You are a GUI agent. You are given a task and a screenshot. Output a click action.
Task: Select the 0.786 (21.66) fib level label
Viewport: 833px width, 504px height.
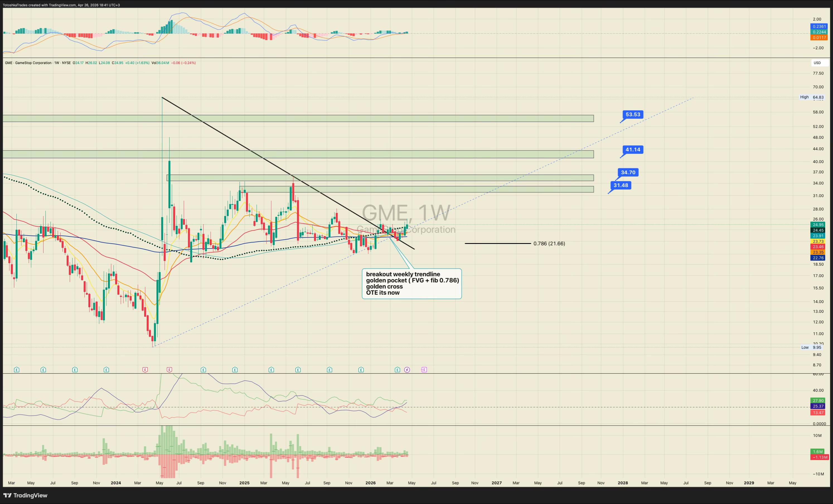click(x=549, y=243)
